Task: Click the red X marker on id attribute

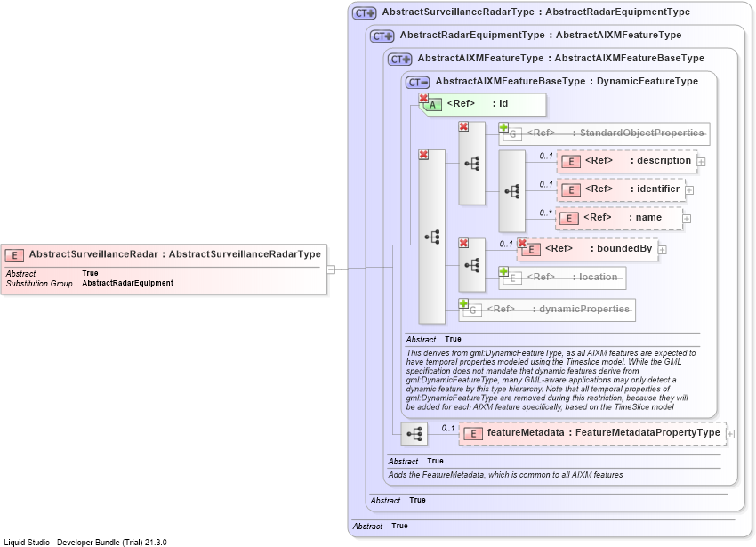Action: click(423, 98)
